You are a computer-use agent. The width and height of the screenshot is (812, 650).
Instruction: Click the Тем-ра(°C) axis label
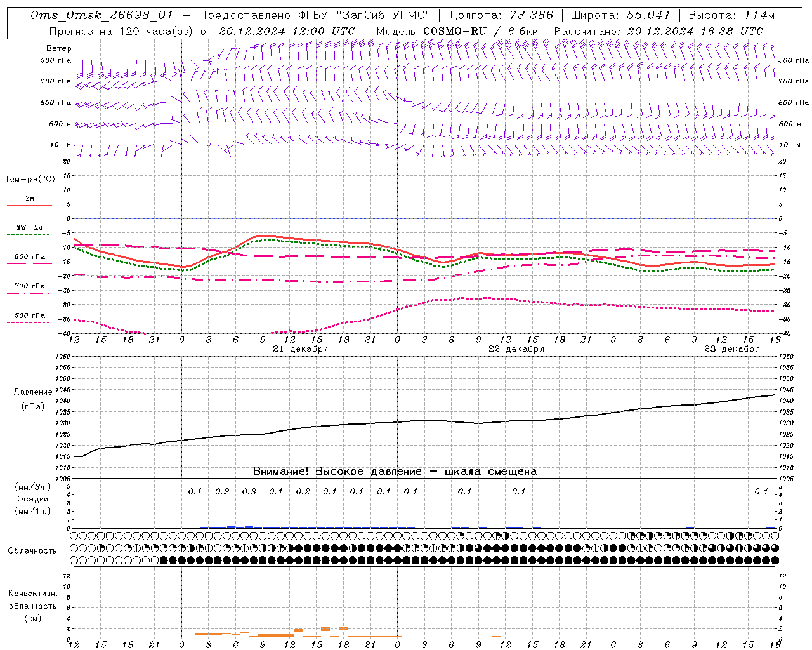pos(30,180)
